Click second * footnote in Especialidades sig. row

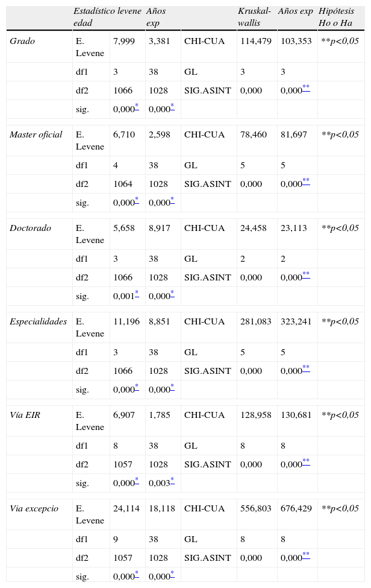pos(172,387)
